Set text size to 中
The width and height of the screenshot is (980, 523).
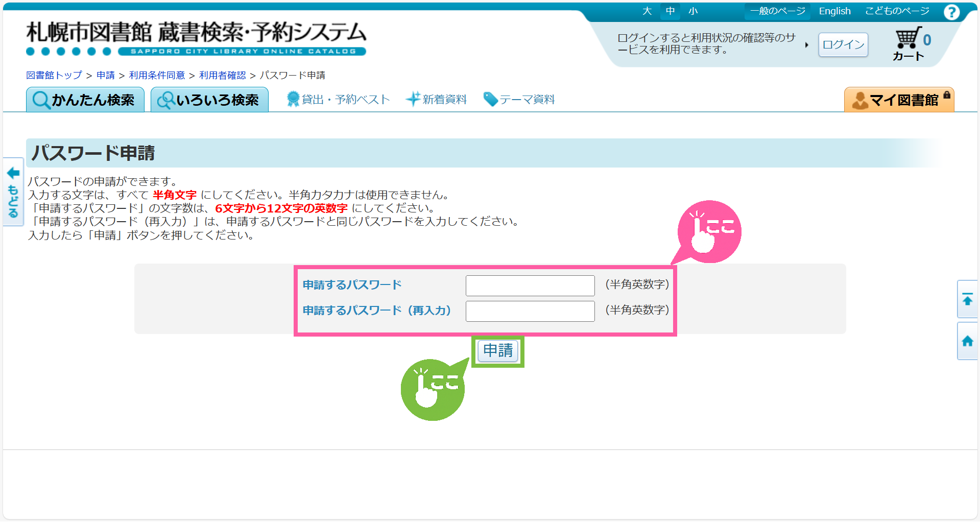tap(670, 11)
